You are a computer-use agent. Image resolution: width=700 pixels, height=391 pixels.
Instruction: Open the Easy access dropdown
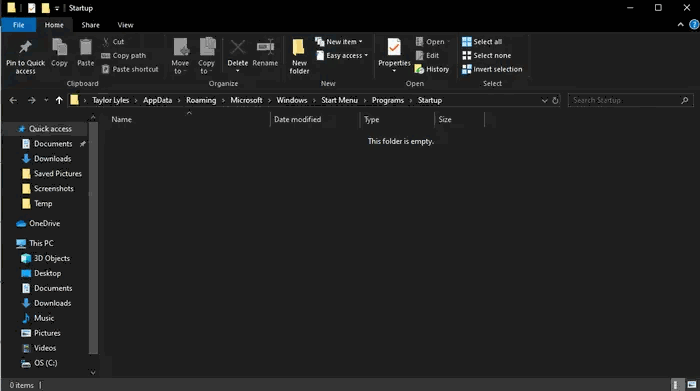[x=342, y=55]
